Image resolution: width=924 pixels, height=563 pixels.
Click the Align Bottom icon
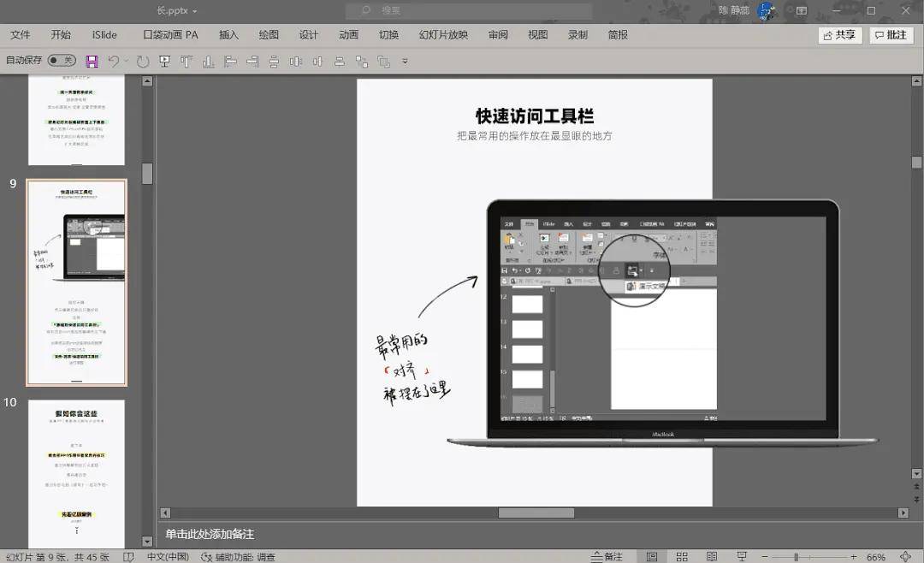[x=208, y=61]
